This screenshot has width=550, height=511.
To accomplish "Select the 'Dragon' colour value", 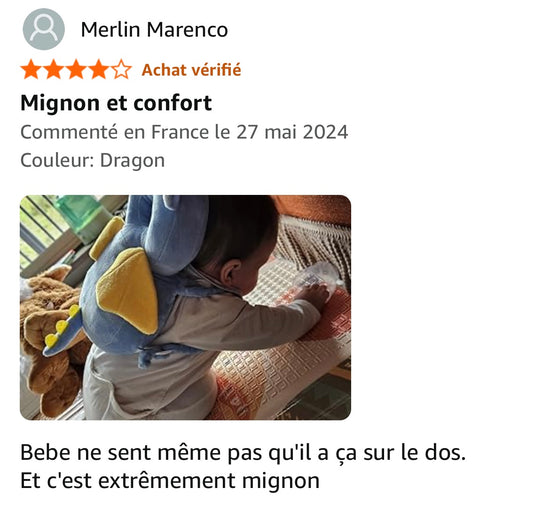I will coord(133,161).
